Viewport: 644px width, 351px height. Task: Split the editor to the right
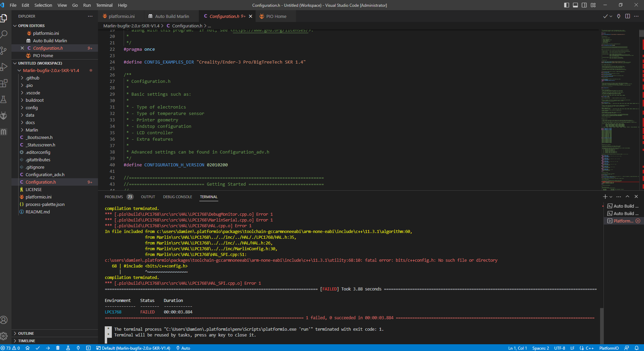click(x=627, y=16)
